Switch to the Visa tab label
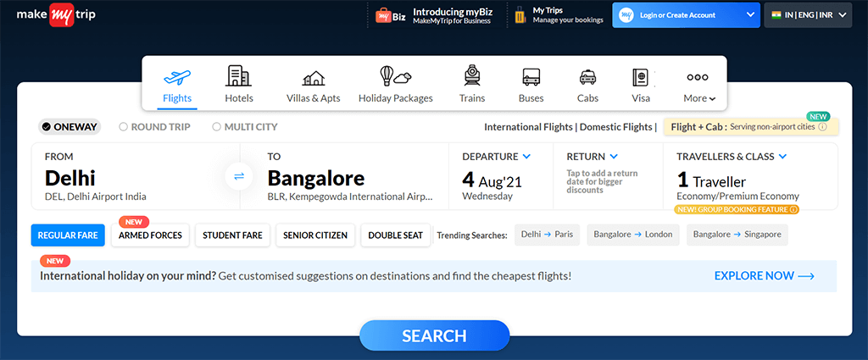 641,98
